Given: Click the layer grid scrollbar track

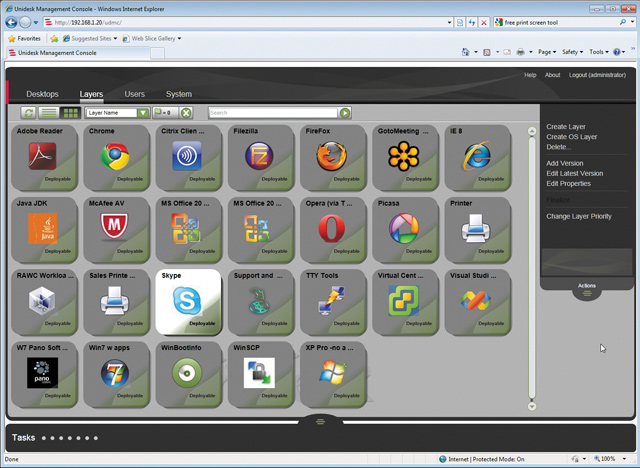Looking at the screenshot, I should coord(531,268).
